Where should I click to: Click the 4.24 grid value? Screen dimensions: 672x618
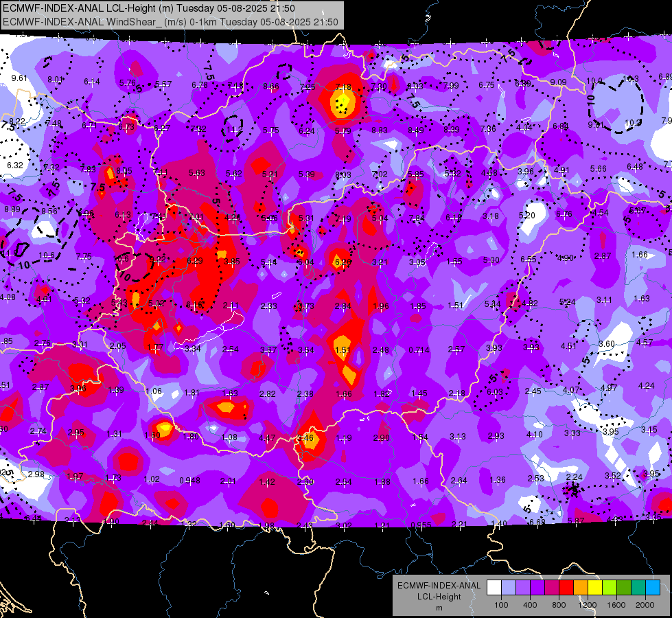[647, 385]
